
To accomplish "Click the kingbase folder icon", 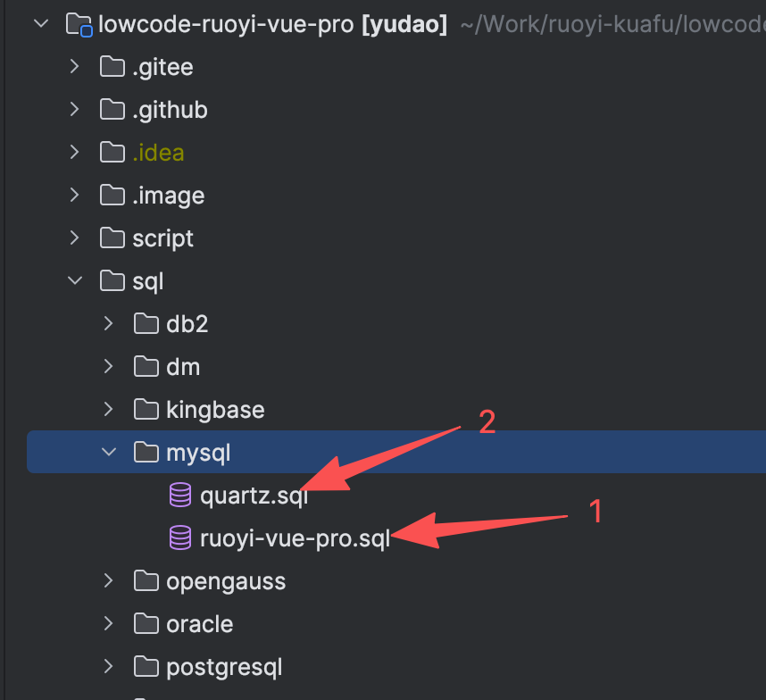I will (146, 410).
